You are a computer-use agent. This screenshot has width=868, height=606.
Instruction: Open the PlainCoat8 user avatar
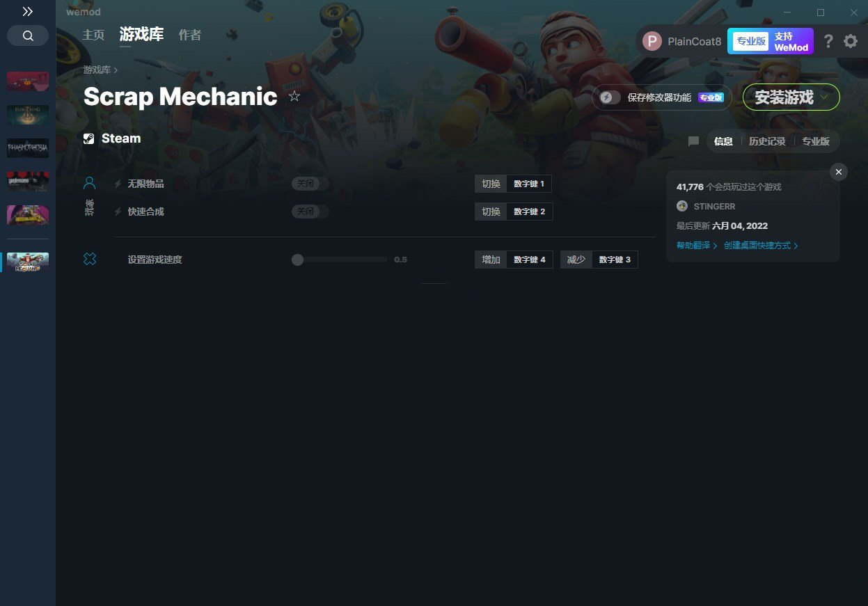coord(652,41)
